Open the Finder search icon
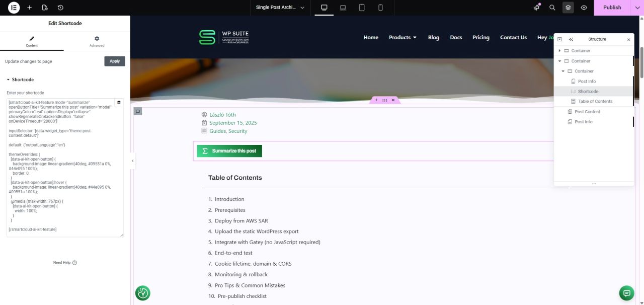This screenshot has height=305, width=644. click(x=552, y=8)
